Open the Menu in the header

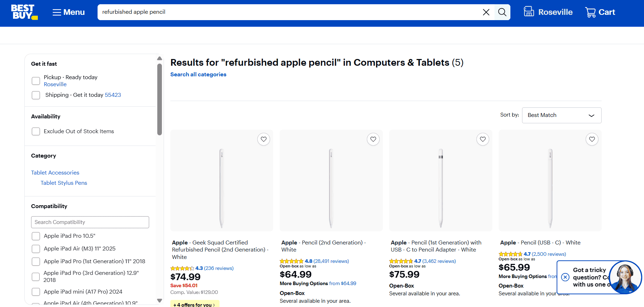pyautogui.click(x=68, y=12)
